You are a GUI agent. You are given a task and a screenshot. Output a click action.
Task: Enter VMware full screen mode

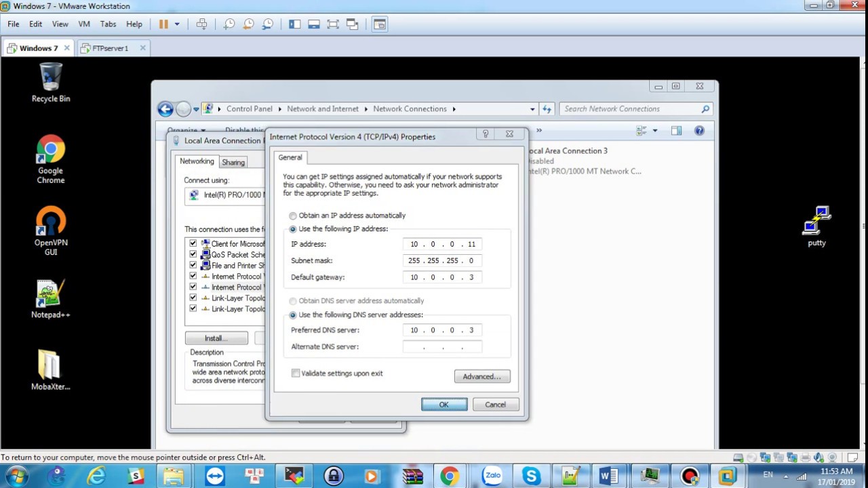(x=333, y=24)
